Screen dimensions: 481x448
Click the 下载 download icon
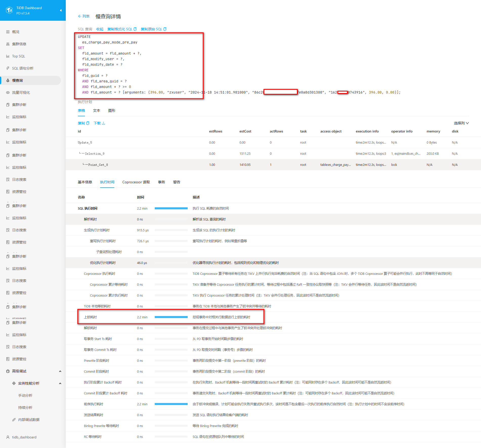coord(103,123)
